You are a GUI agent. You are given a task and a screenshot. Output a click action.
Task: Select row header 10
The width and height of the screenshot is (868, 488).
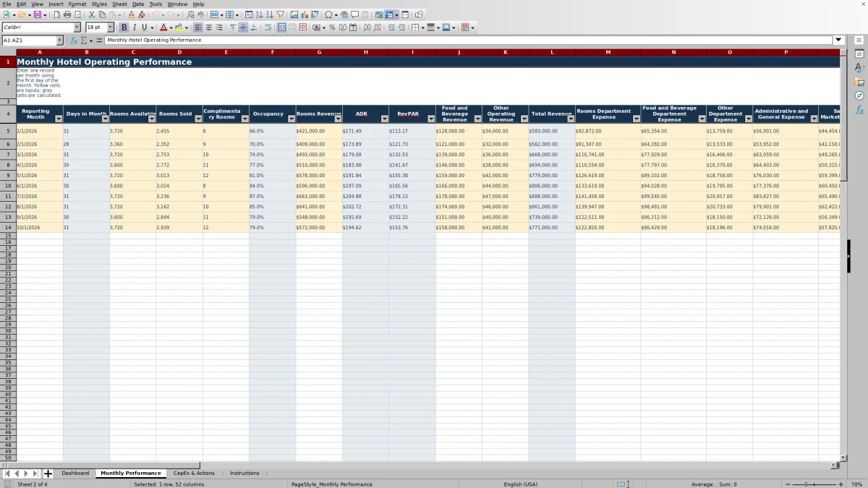tap(9, 186)
